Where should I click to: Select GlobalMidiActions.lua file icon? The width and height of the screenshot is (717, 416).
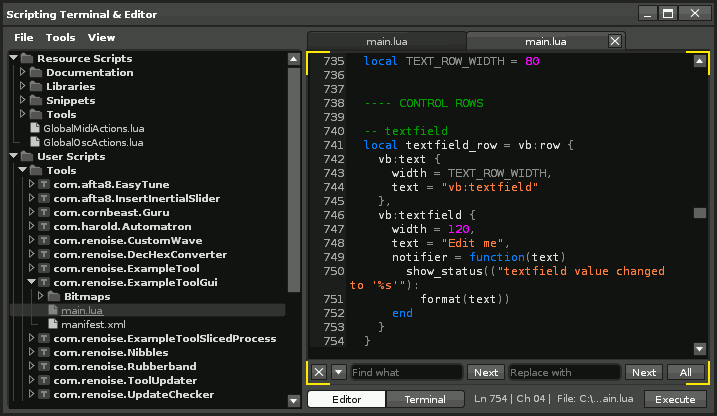pyautogui.click(x=35, y=128)
